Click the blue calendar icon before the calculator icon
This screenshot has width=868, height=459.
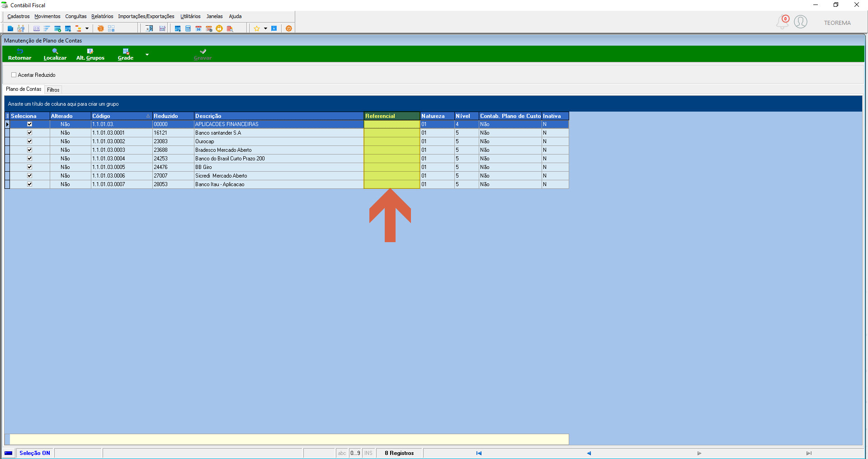click(x=178, y=28)
